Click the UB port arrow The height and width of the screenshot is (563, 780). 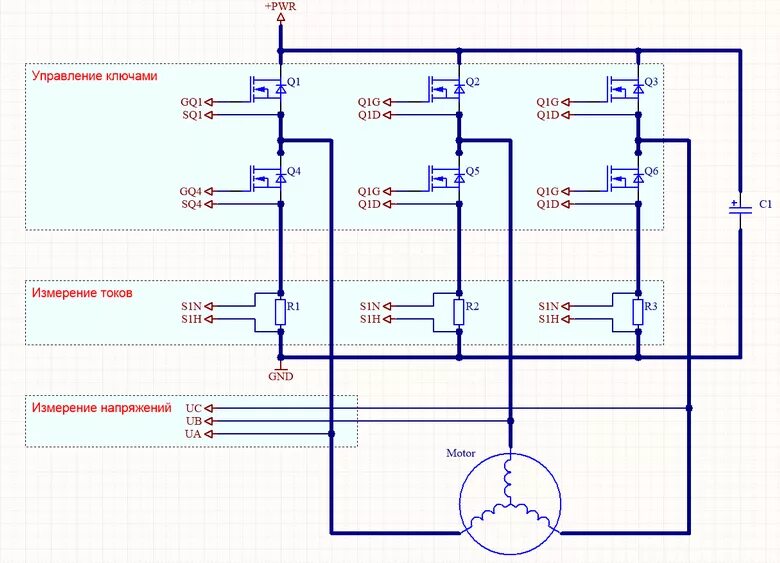point(209,421)
